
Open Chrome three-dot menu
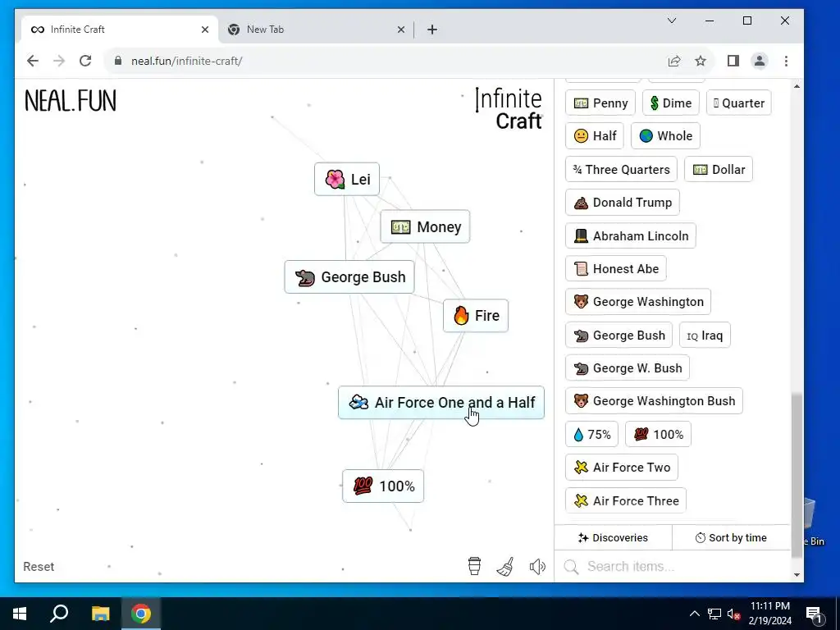[x=786, y=61]
